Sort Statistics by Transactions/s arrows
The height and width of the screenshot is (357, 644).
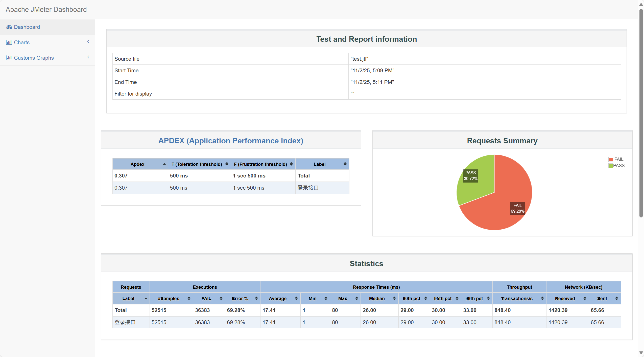point(542,299)
